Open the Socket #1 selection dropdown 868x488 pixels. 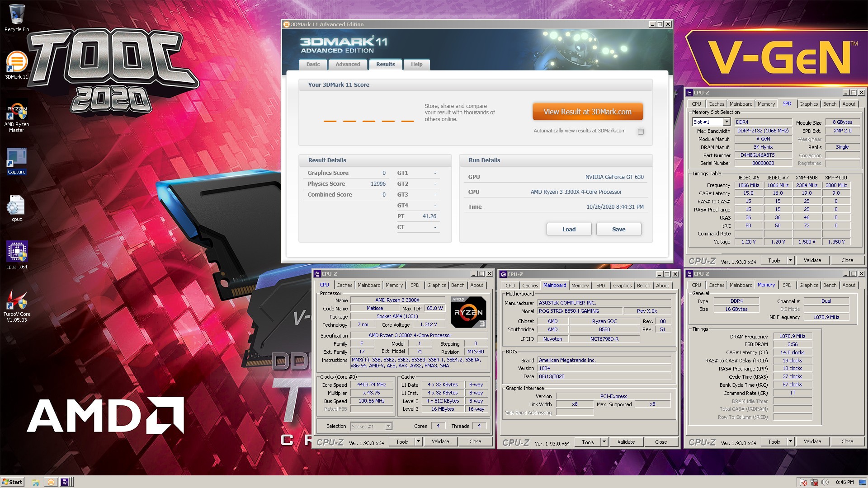[388, 426]
